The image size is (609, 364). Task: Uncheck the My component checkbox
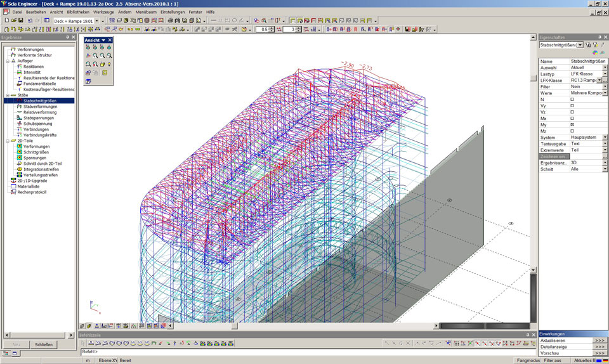pos(572,125)
